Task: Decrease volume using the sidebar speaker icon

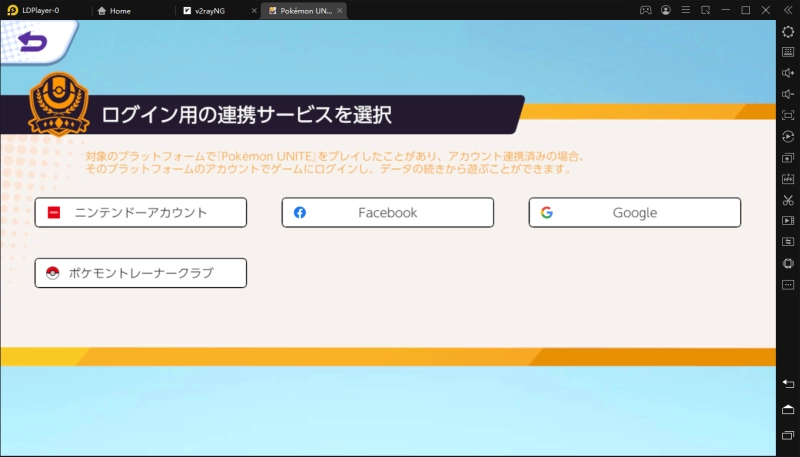Action: [x=788, y=94]
